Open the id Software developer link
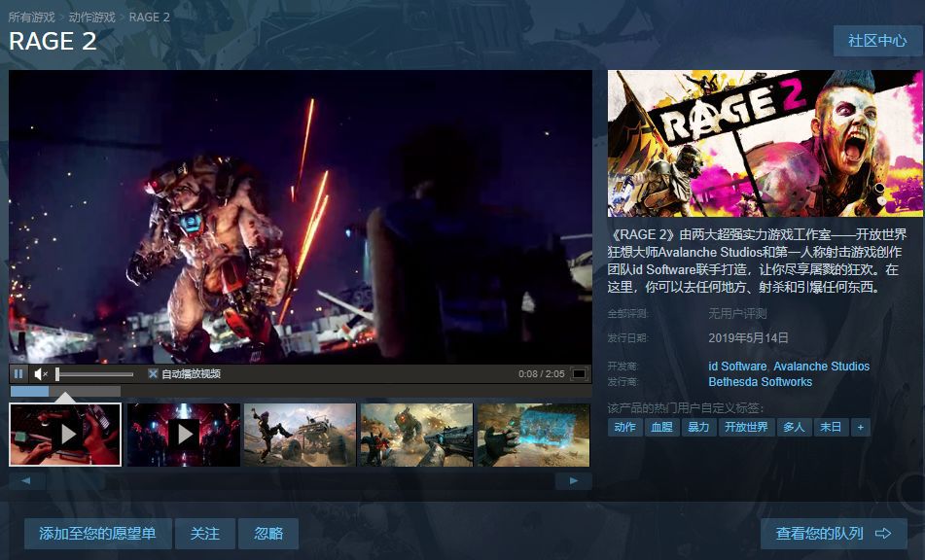The image size is (925, 560). pyautogui.click(x=737, y=367)
